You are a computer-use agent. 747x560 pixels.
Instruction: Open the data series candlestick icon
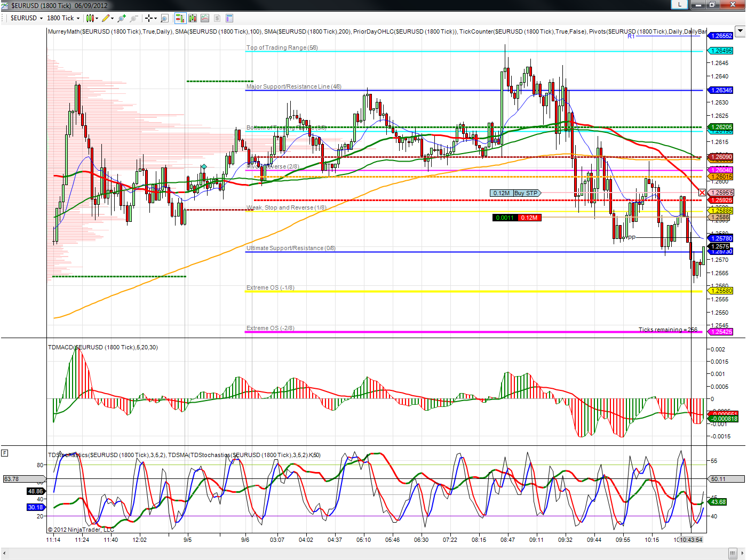[193, 18]
